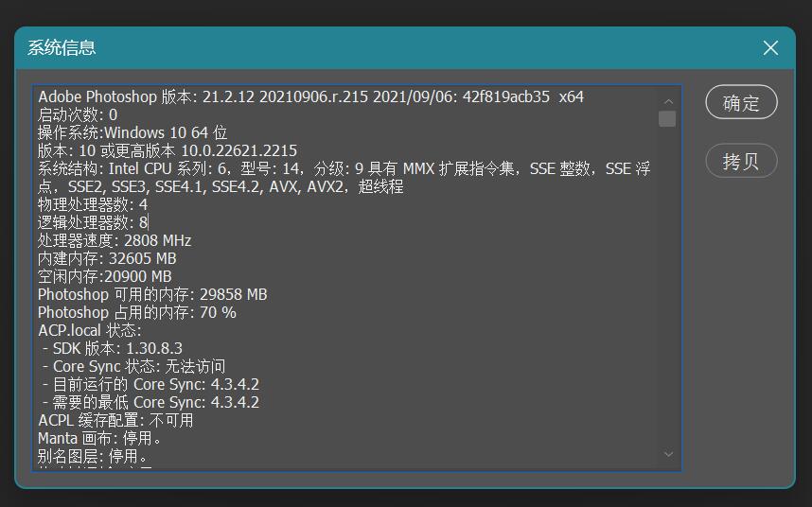812x507 pixels.
Task: Click the line starting with 点，SSE2, SSE3
Action: click(221, 186)
